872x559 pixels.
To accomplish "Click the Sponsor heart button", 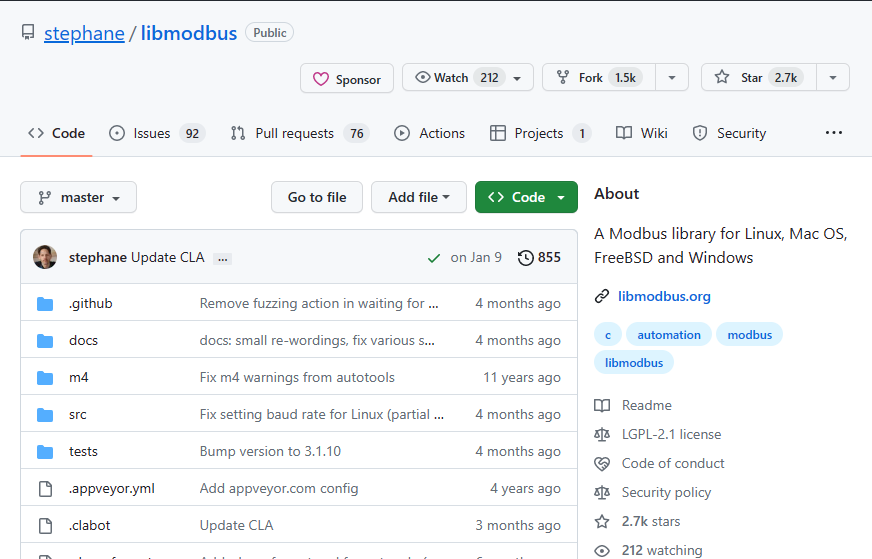I will pyautogui.click(x=347, y=78).
